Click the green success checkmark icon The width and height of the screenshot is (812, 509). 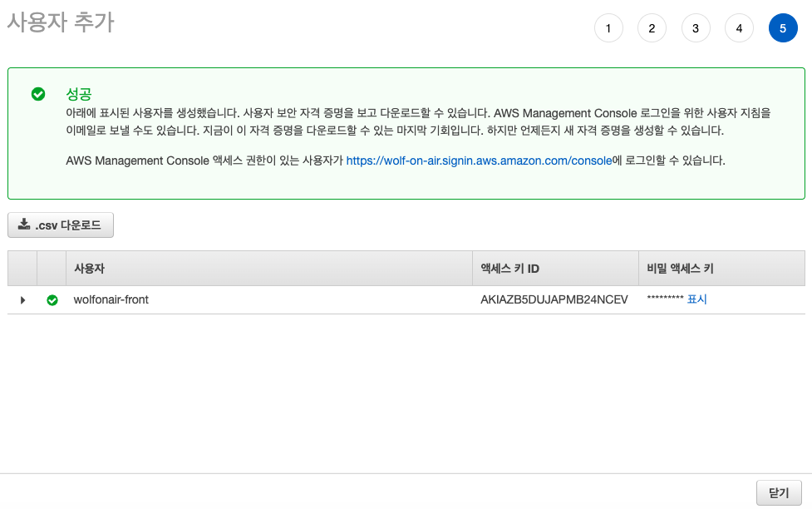point(37,94)
